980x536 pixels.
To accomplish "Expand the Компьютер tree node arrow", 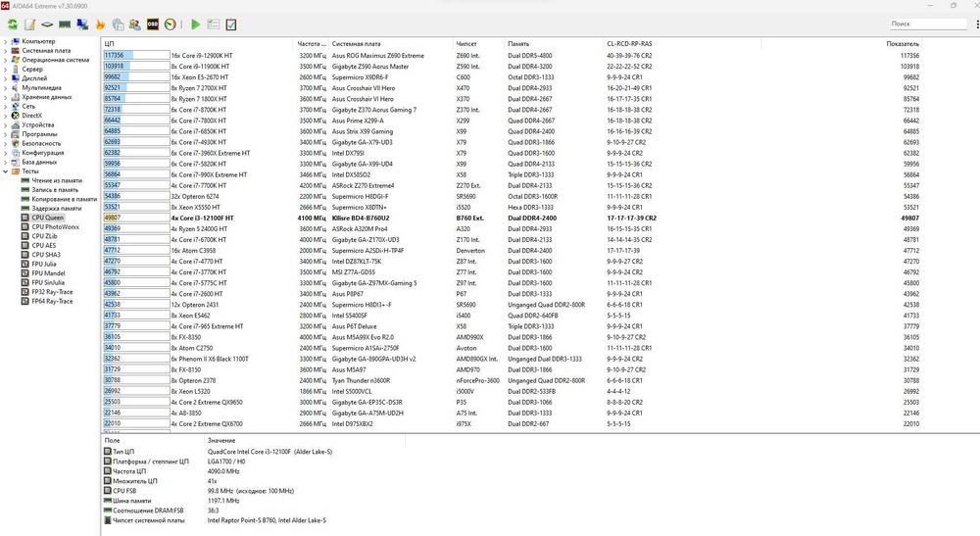I will 5,41.
